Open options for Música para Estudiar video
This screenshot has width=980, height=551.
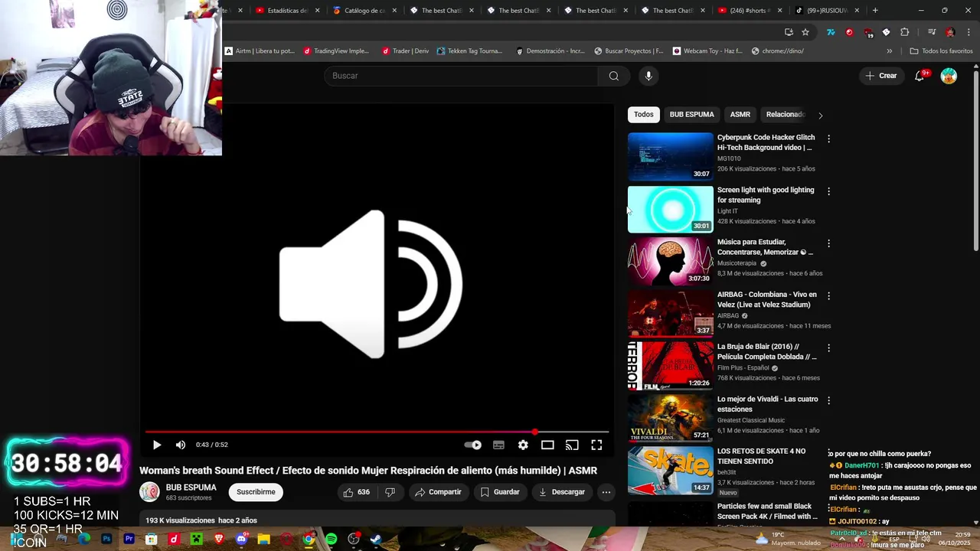828,243
